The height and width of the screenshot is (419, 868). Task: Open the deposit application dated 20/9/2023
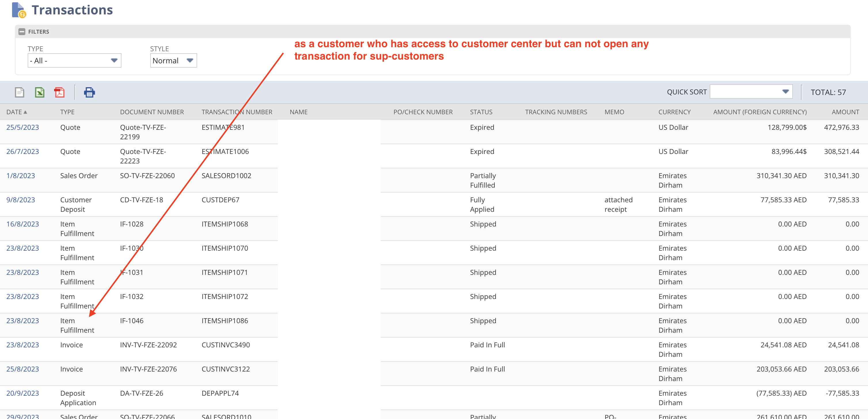click(22, 393)
